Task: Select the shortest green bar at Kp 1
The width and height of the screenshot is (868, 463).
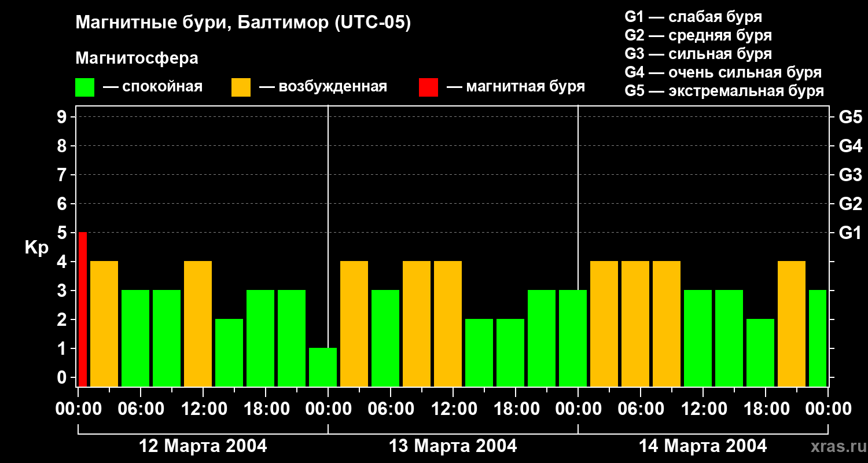Action: point(322,367)
